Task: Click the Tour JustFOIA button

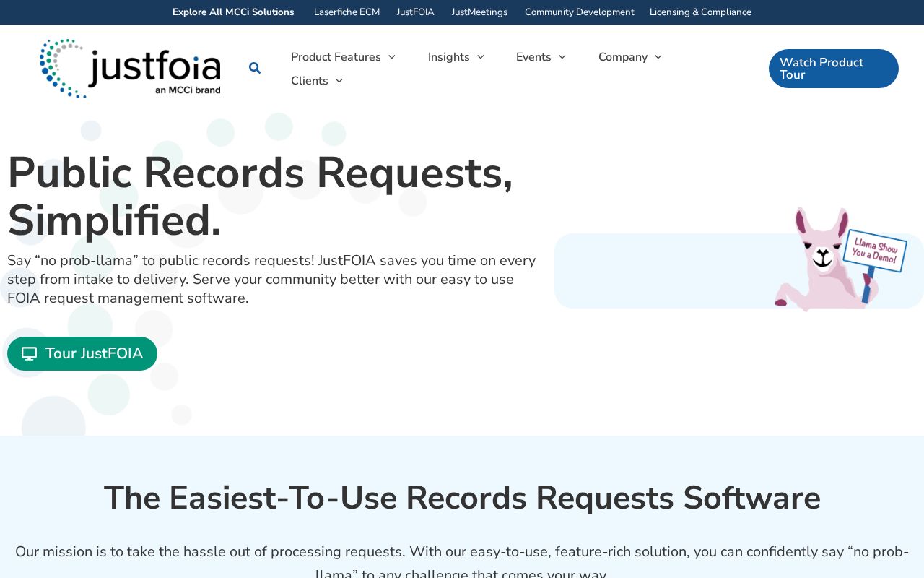Action: [82, 354]
